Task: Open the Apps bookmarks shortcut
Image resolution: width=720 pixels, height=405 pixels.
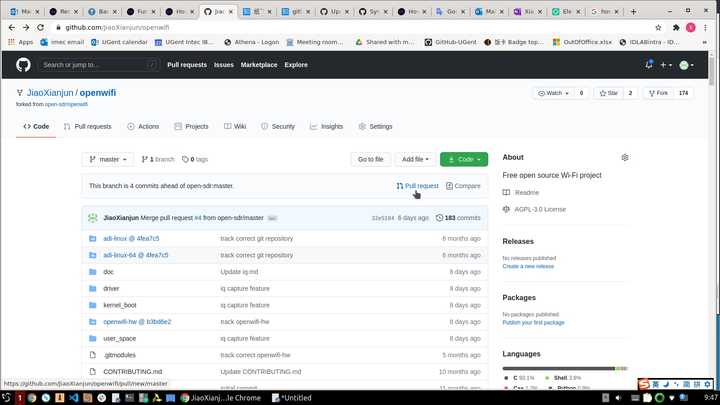Action: 21,42
